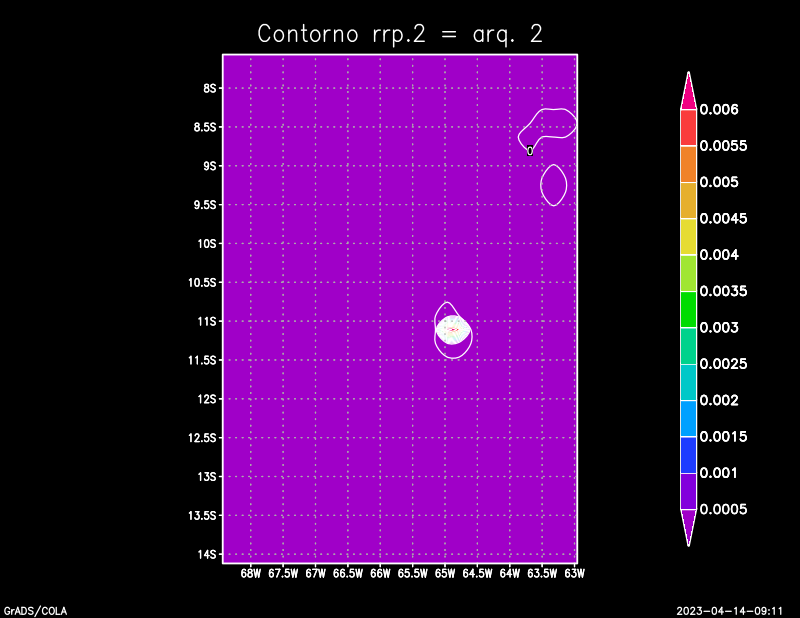Click the 63W longitude label
Viewport: 800px width, 618px height.
tap(574, 574)
